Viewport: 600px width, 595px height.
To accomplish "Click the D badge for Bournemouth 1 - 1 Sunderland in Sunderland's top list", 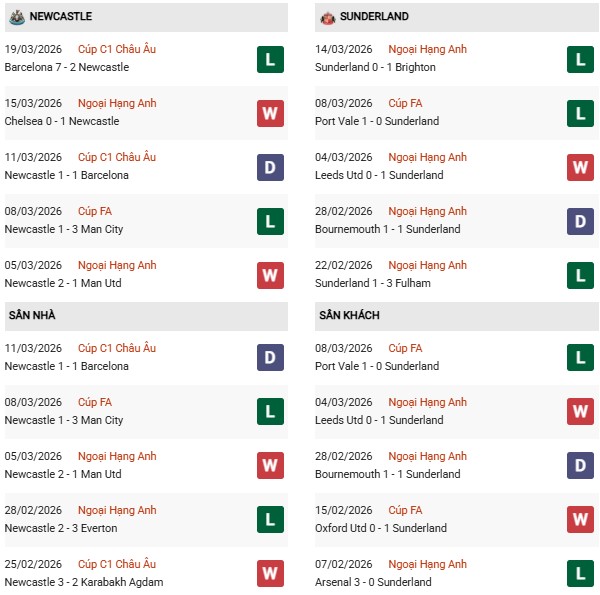I will (580, 221).
